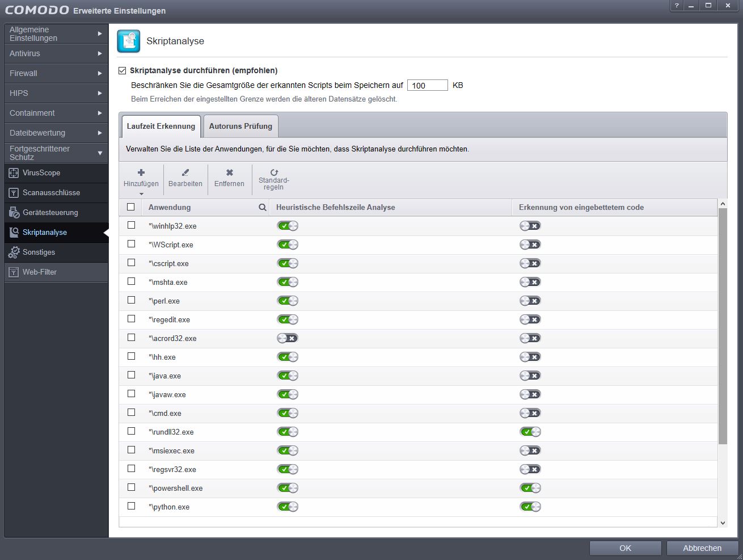Select the *\cscript.exe entry text
Viewport: 743px width, 560px height.
(x=169, y=264)
